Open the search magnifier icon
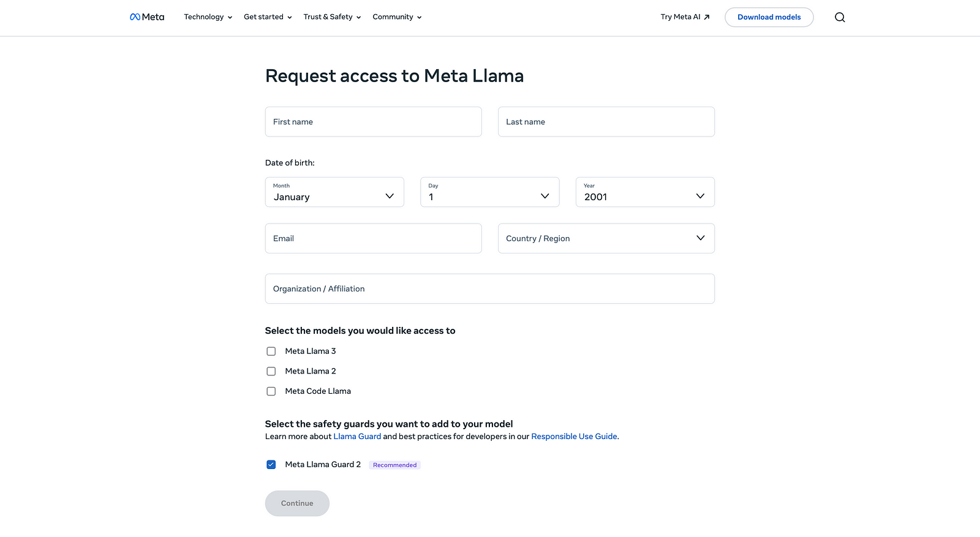 [x=840, y=17]
